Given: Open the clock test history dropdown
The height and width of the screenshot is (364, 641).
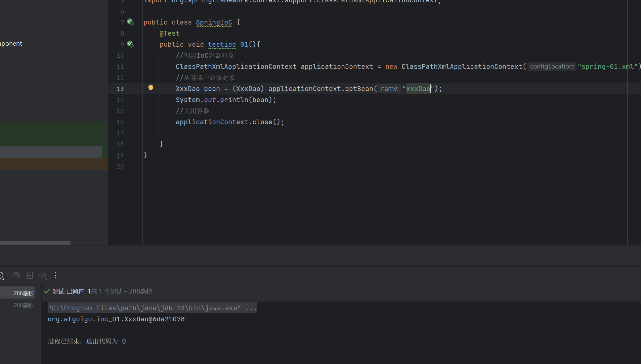Looking at the screenshot, I should coord(2,276).
